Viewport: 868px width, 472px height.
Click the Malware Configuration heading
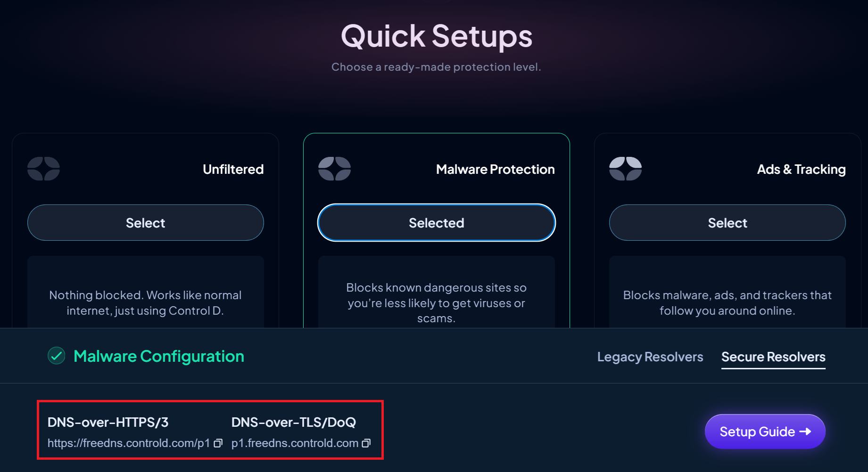[x=159, y=357]
